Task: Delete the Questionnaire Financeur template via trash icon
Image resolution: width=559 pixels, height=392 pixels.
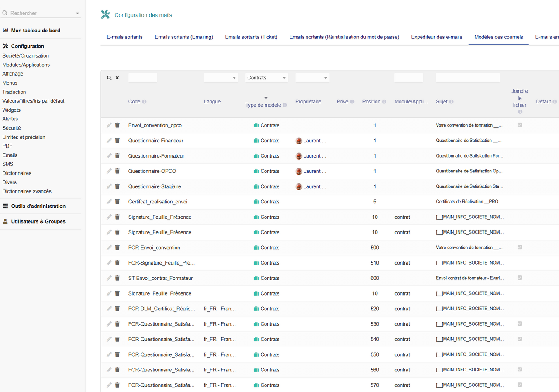Action: pyautogui.click(x=117, y=141)
